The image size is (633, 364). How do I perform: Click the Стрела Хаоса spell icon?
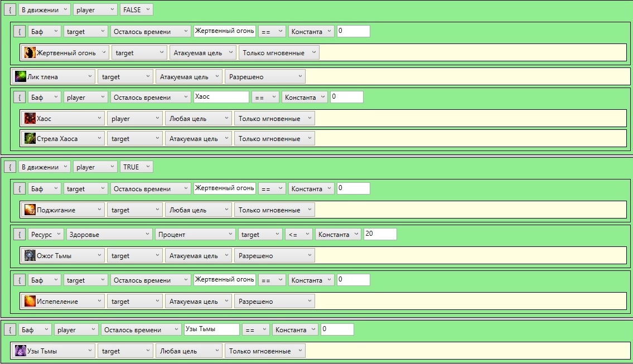click(x=30, y=139)
